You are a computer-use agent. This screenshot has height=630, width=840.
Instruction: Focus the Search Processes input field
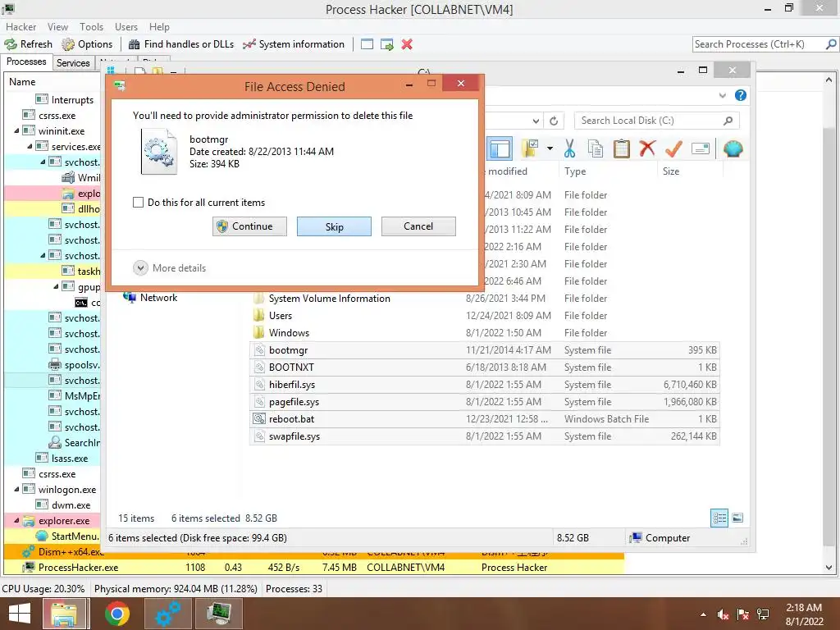click(758, 44)
